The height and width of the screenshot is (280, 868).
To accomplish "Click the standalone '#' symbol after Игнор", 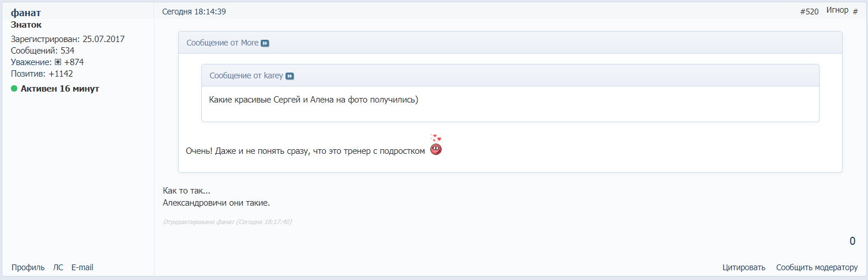I will coord(855,12).
